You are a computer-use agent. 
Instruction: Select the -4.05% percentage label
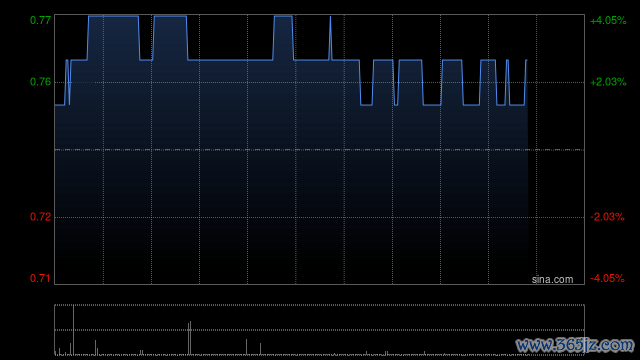607,278
